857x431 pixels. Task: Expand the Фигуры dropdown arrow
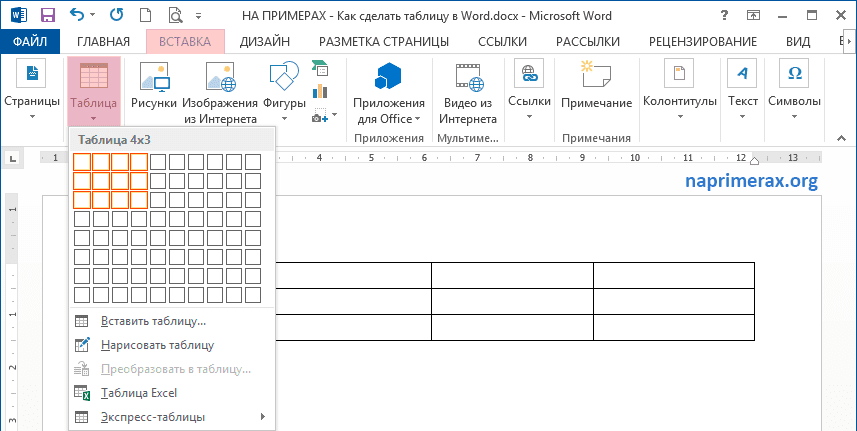284,119
